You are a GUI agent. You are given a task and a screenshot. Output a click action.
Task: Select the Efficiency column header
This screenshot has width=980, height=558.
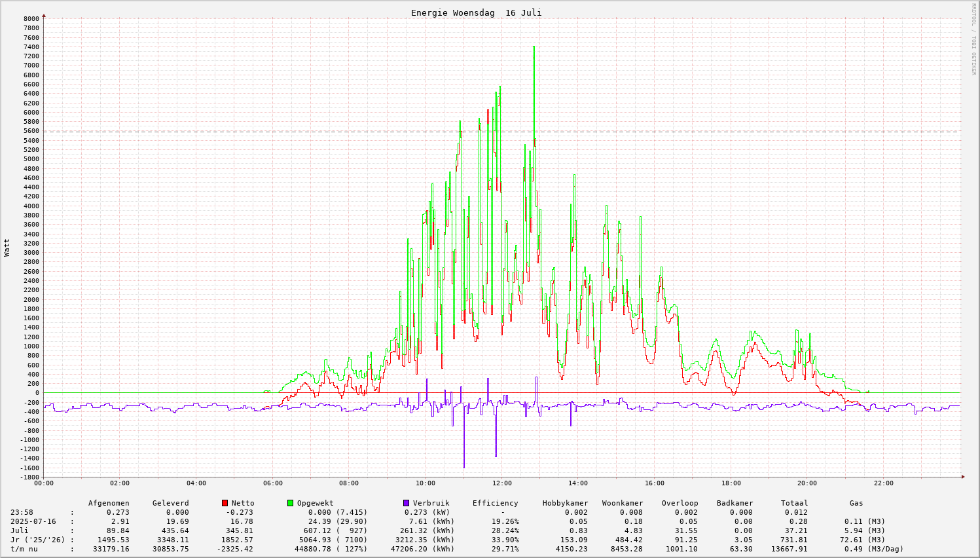click(x=495, y=503)
